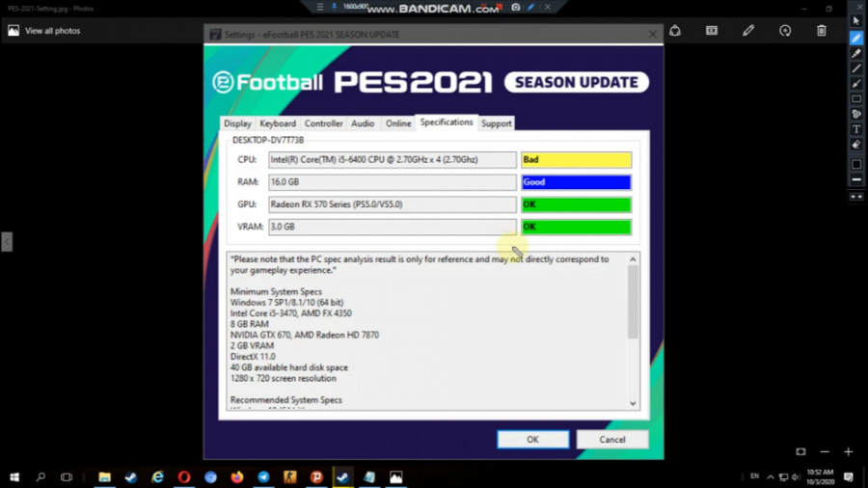Screen dimensions: 868x488
Task: Click the green OK GPU rating
Action: pos(576,204)
